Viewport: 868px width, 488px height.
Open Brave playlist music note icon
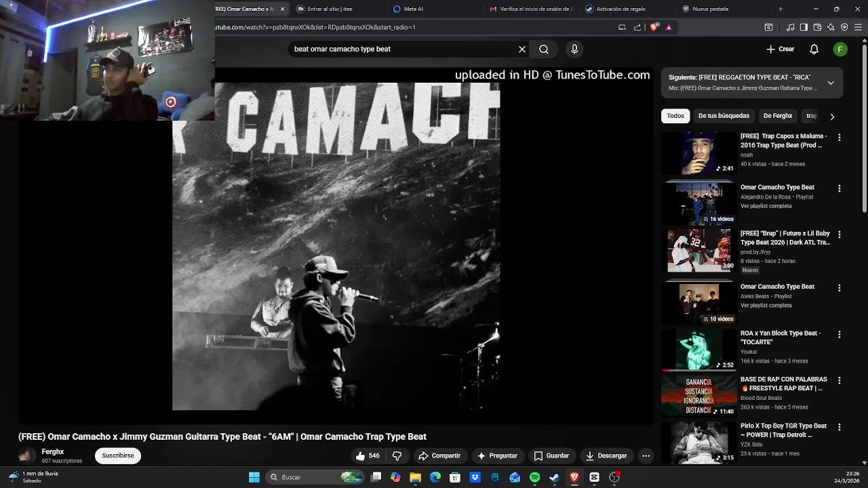[790, 27]
